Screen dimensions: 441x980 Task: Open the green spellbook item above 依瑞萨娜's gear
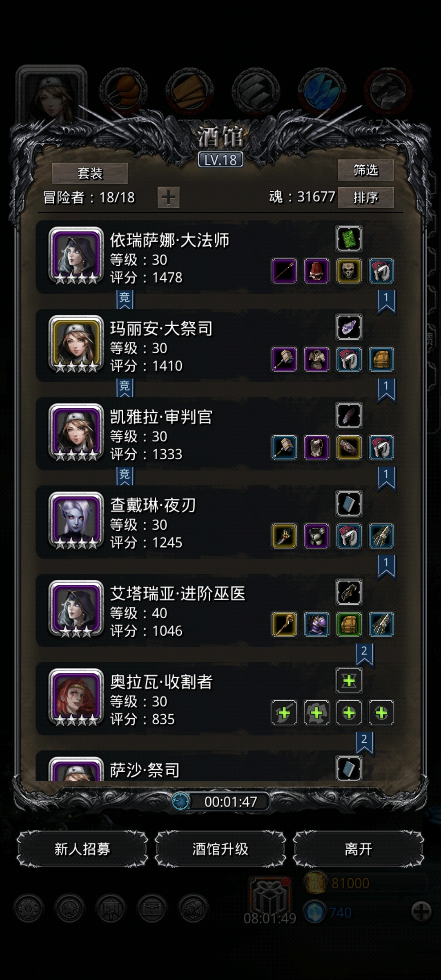point(349,239)
